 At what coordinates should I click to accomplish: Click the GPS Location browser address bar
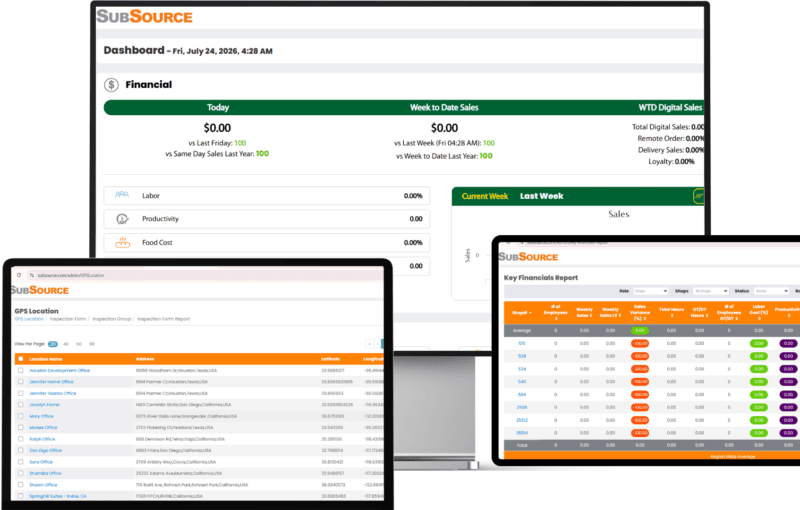click(204, 275)
